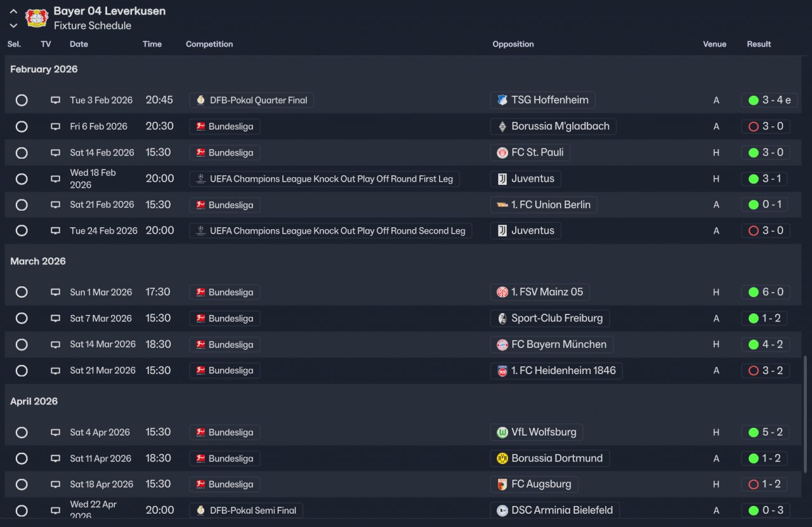The image size is (812, 527).
Task: Go to previous item with the up chevron
Action: click(13, 11)
